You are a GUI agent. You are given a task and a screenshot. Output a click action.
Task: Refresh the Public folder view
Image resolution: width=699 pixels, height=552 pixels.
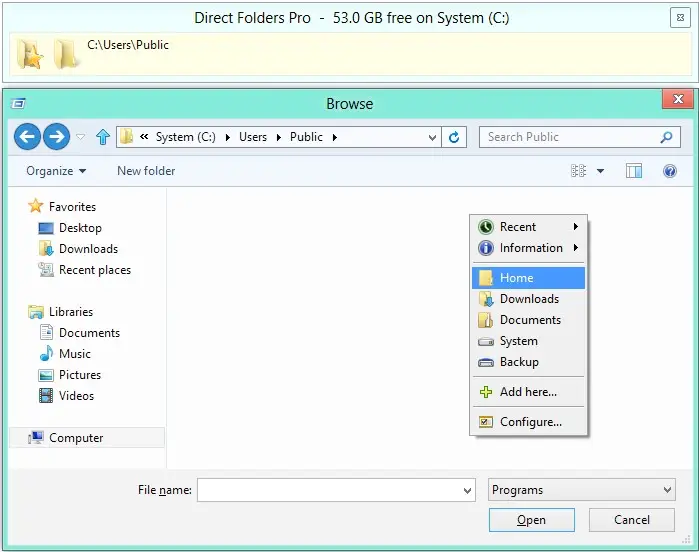(454, 137)
